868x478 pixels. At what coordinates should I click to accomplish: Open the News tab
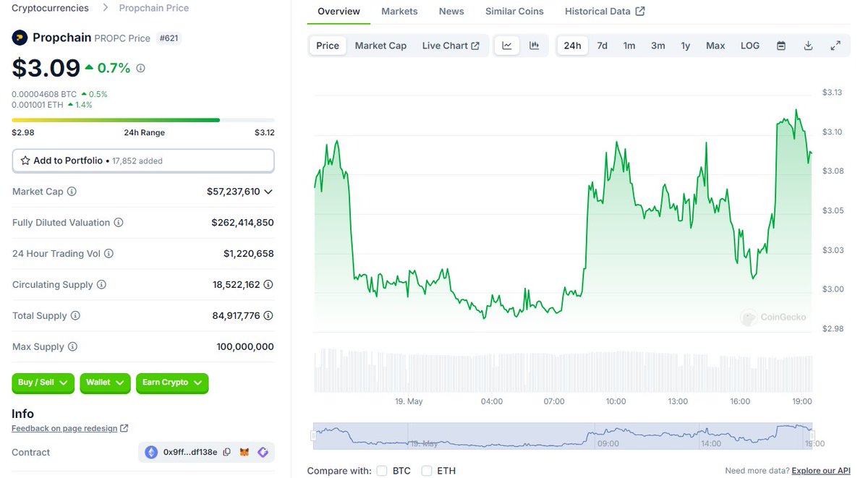[x=451, y=12]
